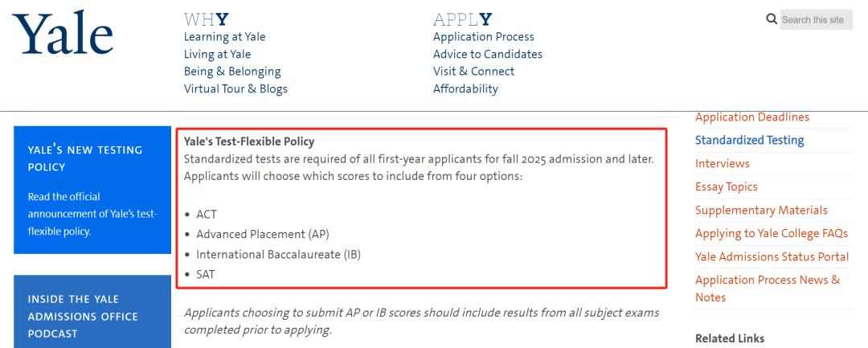
Task: Visit Virtual Tour & Blogs
Action: [x=235, y=88]
